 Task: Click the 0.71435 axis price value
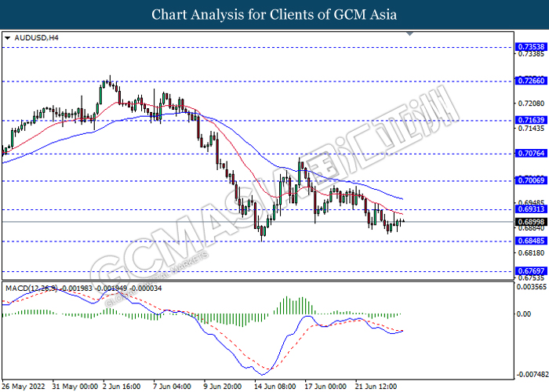[531, 129]
